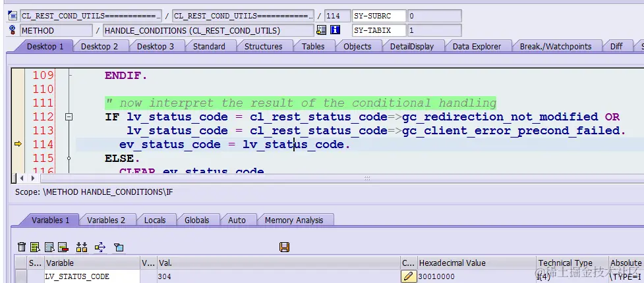Open the Break./Watchpoints tab
Image resolution: width=644 pixels, height=283 pixels.
point(556,46)
